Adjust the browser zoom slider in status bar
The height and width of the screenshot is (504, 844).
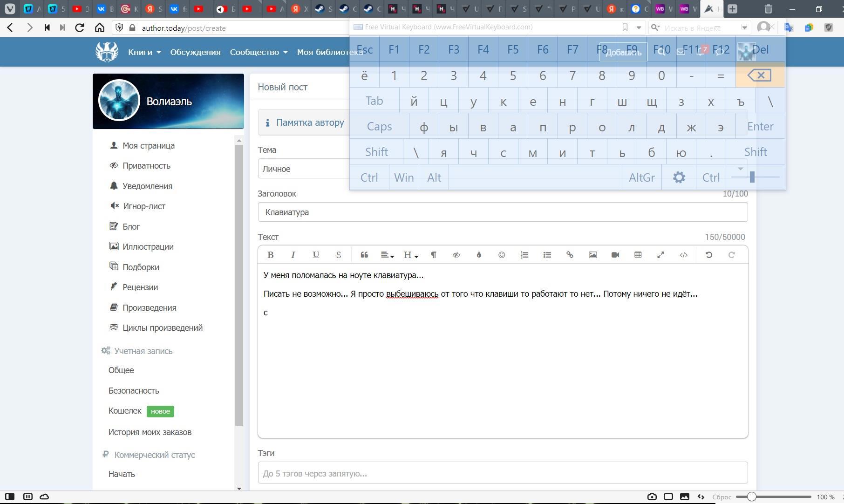(752, 497)
